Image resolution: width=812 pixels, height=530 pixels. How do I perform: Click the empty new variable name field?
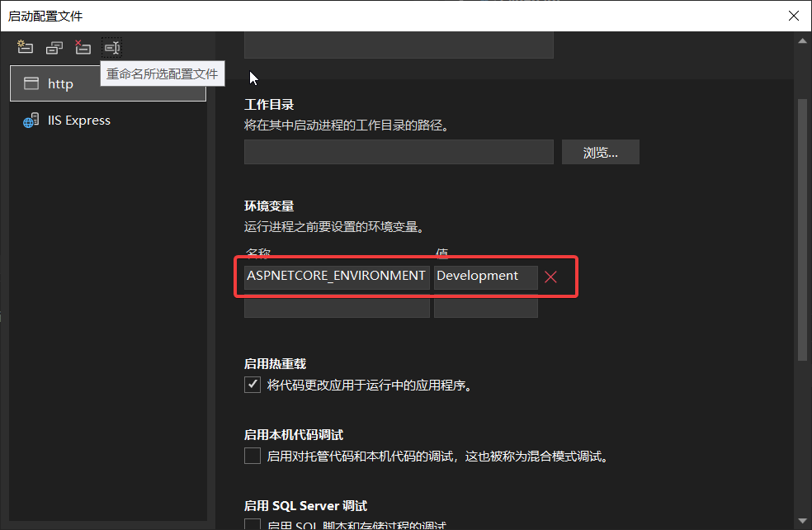point(337,308)
